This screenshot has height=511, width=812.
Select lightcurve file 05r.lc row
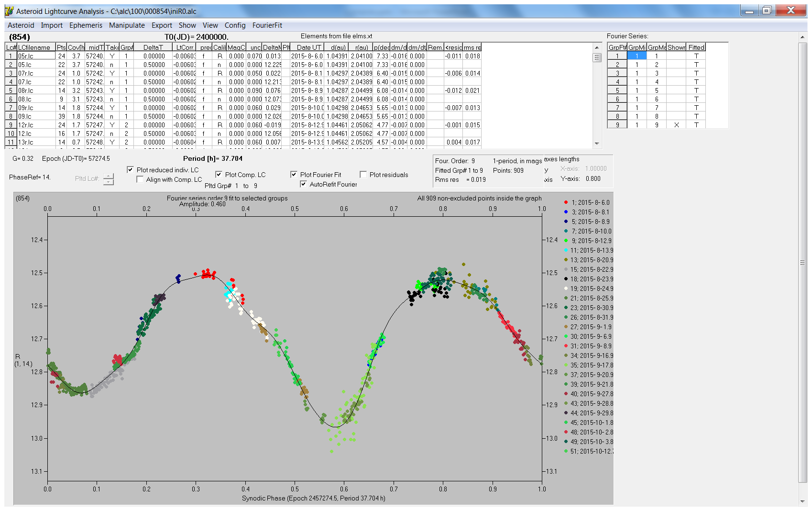(243, 56)
